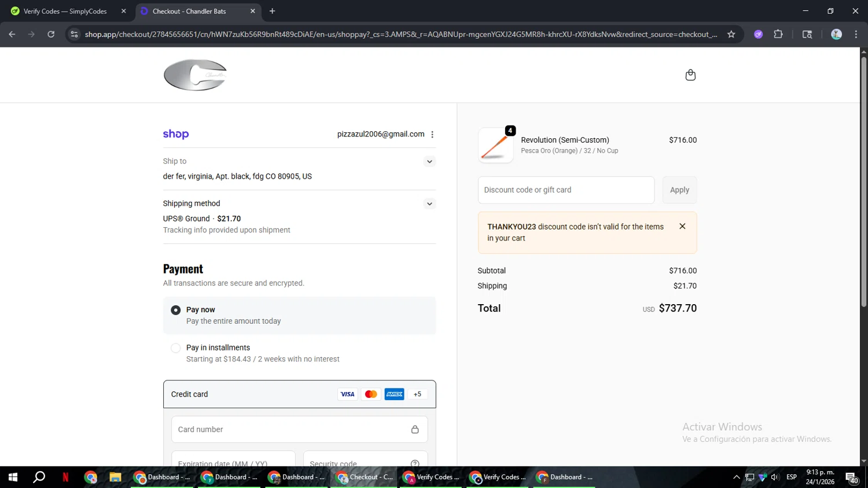Screen dimensions: 868x488
Task: Click the ESP language indicator in tray
Action: click(792, 477)
